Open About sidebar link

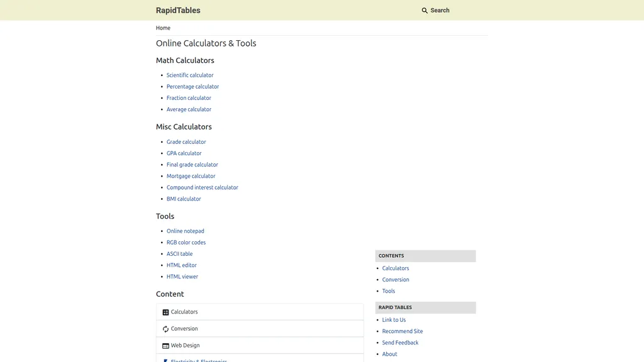pyautogui.click(x=389, y=354)
